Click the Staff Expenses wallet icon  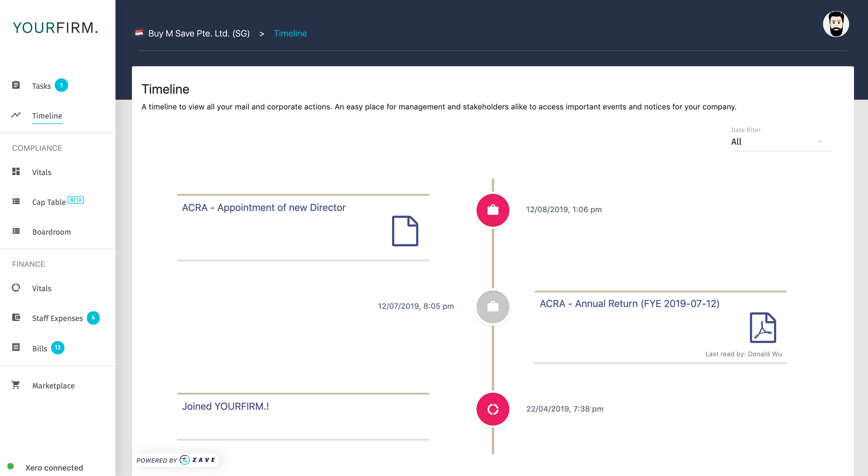16,317
